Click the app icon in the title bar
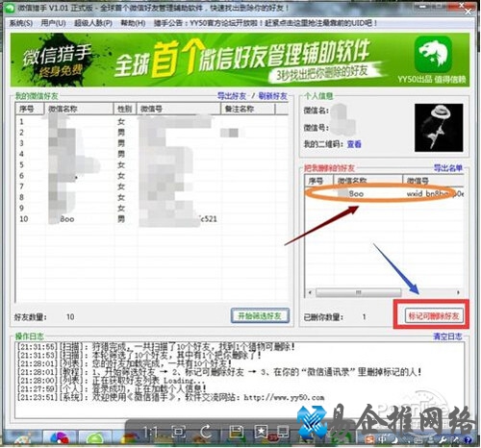This screenshot has height=448, width=481. click(11, 8)
